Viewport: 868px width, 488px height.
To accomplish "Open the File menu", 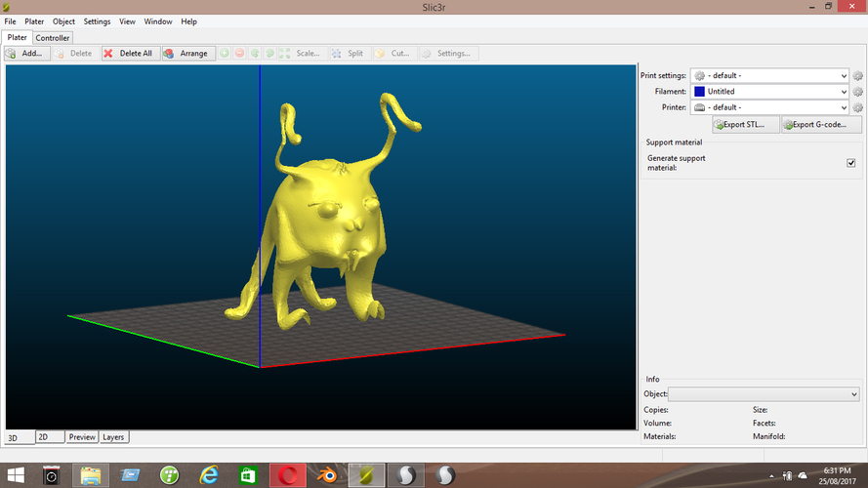I will tap(10, 21).
